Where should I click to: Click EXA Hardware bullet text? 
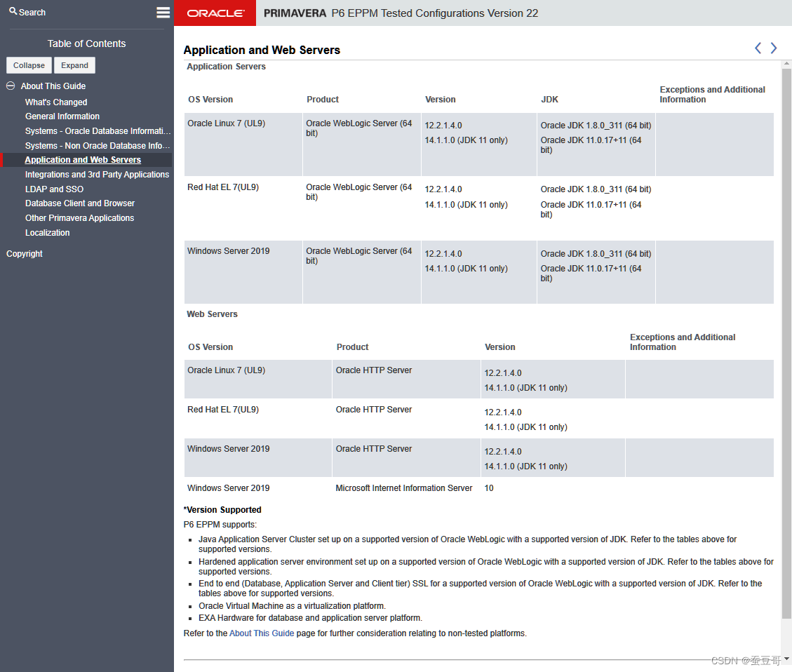coord(310,618)
